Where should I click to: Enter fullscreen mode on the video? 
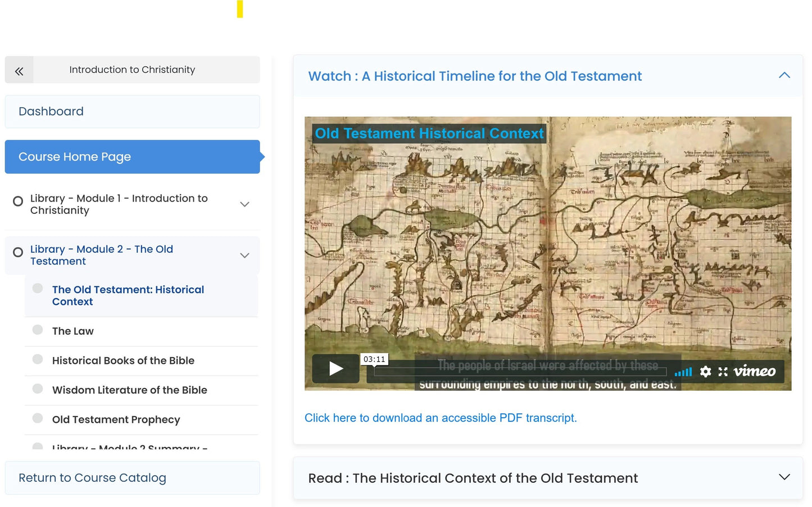click(x=723, y=371)
